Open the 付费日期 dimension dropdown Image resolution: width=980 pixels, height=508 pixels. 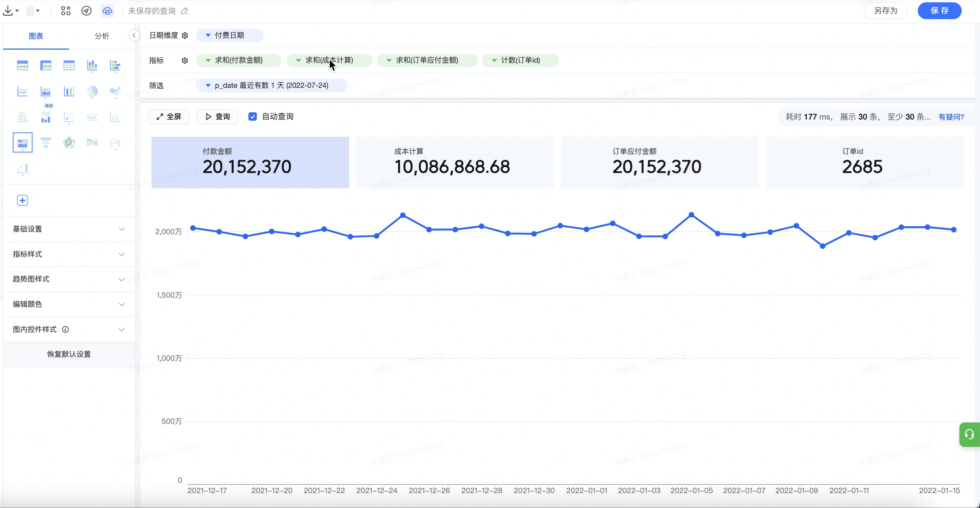pyautogui.click(x=229, y=36)
